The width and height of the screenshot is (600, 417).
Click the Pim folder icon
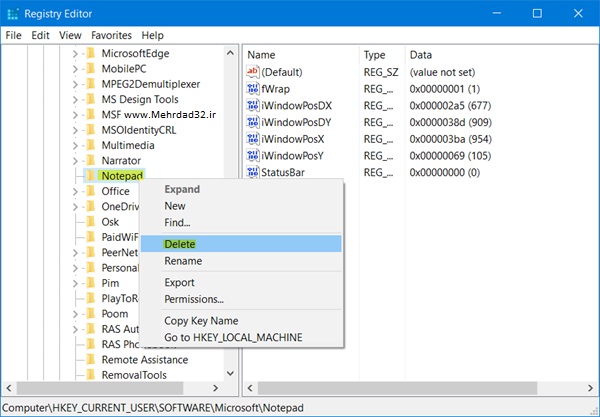click(x=91, y=283)
